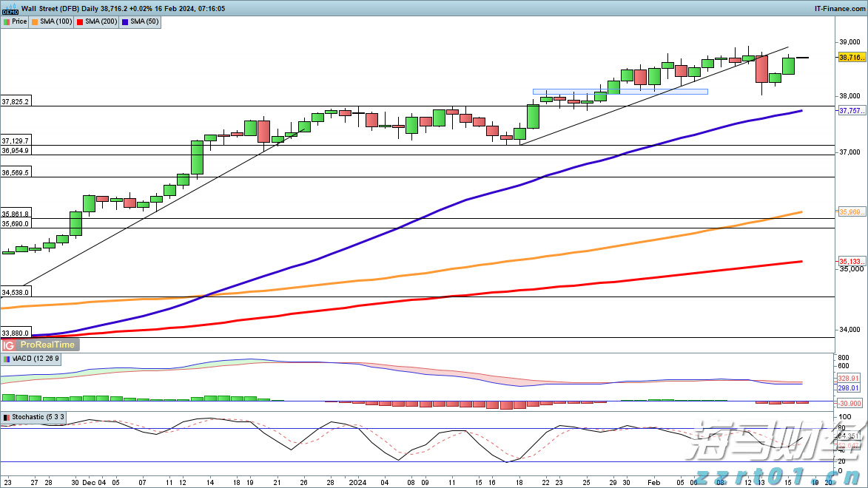Open the SMA (50) indicator settings label
This screenshot has height=488, width=868.
click(x=144, y=22)
